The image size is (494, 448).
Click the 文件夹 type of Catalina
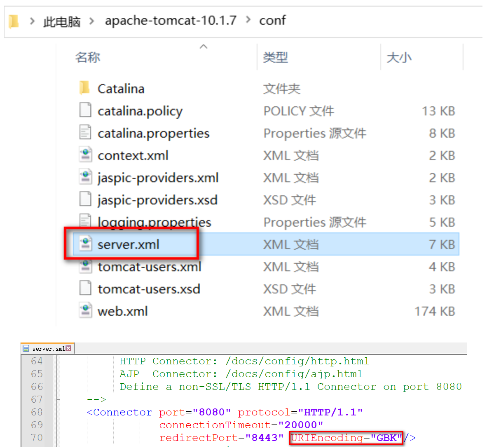click(282, 89)
